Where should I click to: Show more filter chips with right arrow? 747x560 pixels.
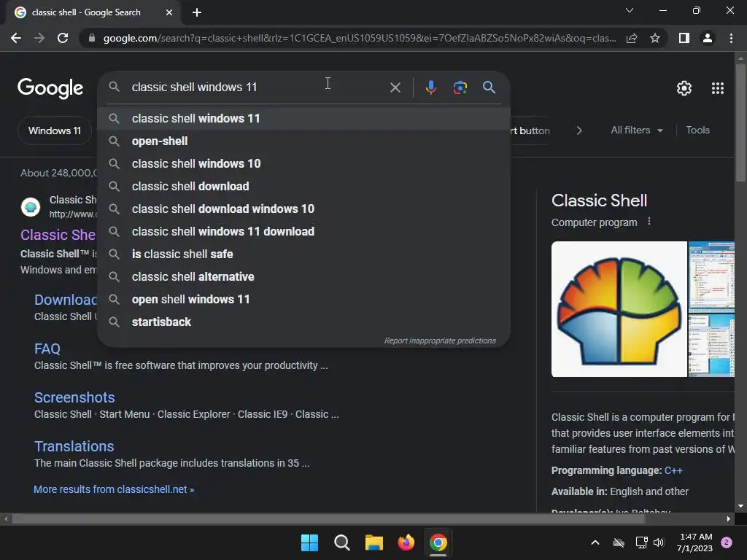[578, 131]
